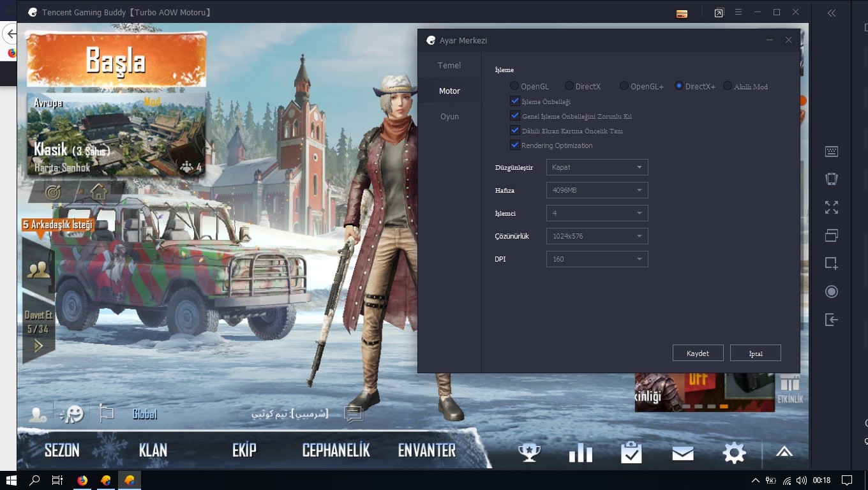
Task: Show hidden tray icons chevron
Action: [755, 480]
